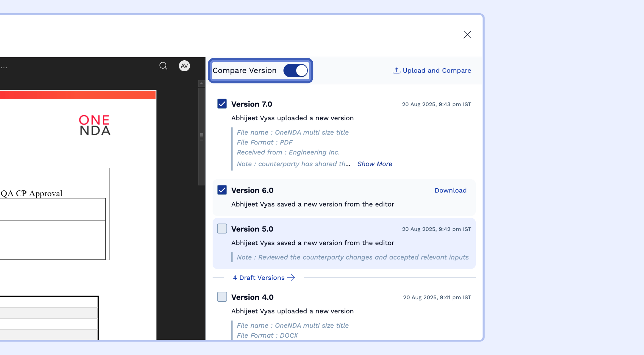Turn off the Compare Version toggle
Viewport: 644px width, 355px height.
[x=295, y=71]
